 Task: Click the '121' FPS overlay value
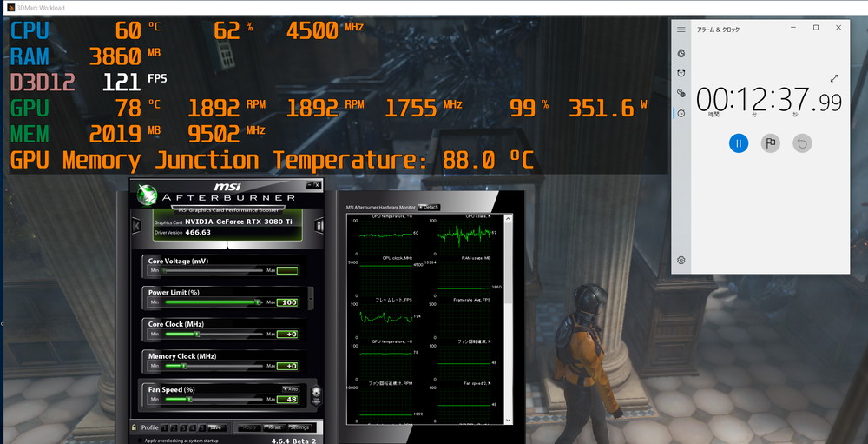[x=122, y=82]
